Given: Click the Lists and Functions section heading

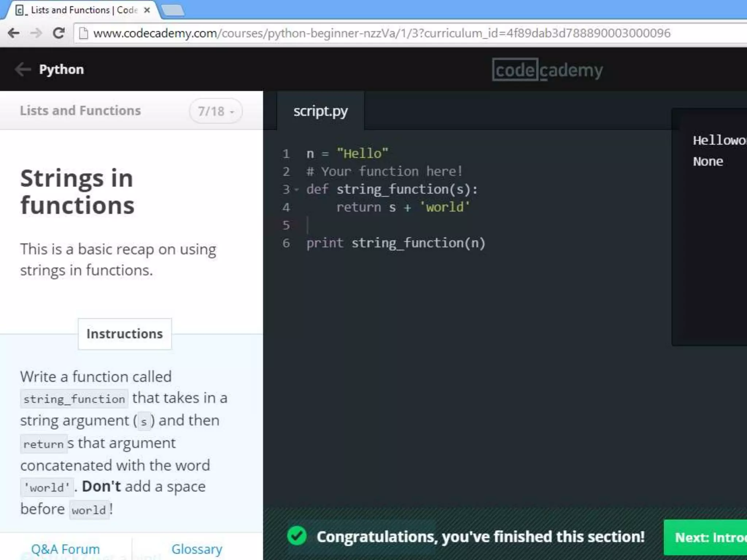Looking at the screenshot, I should pyautogui.click(x=80, y=110).
